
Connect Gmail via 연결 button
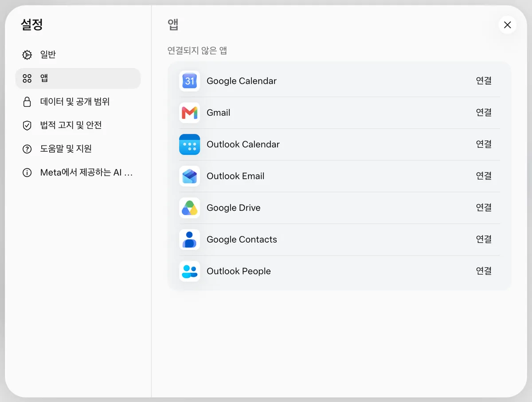pos(484,112)
